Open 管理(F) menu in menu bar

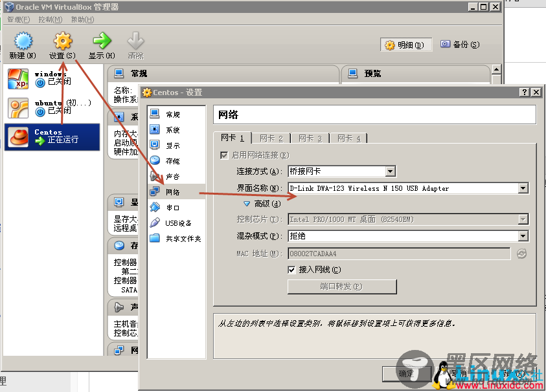[19, 19]
